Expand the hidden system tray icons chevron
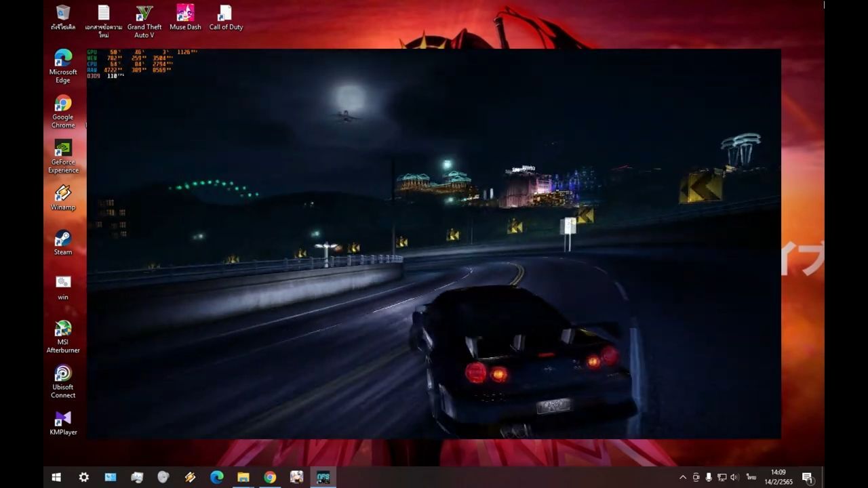The height and width of the screenshot is (488, 868). [x=682, y=477]
